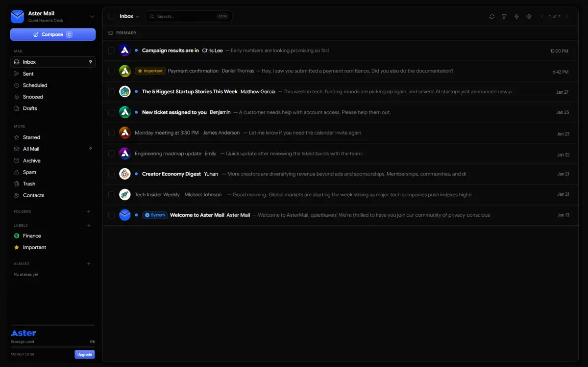Check the 5 Biggest Startup Stories email
This screenshot has height=367, width=588.
[x=112, y=92]
